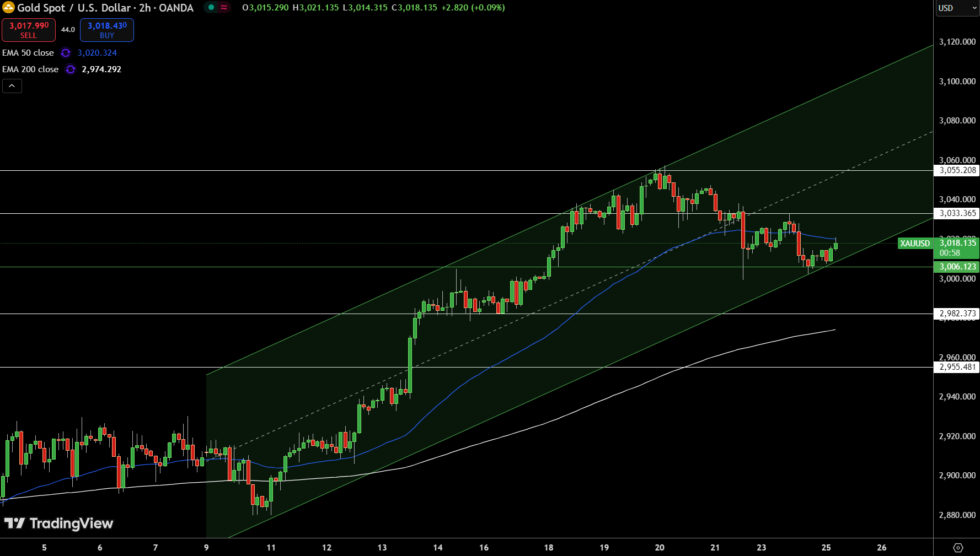The height and width of the screenshot is (556, 980).
Task: Click the EMA 50 purple refresh icon
Action: point(66,53)
